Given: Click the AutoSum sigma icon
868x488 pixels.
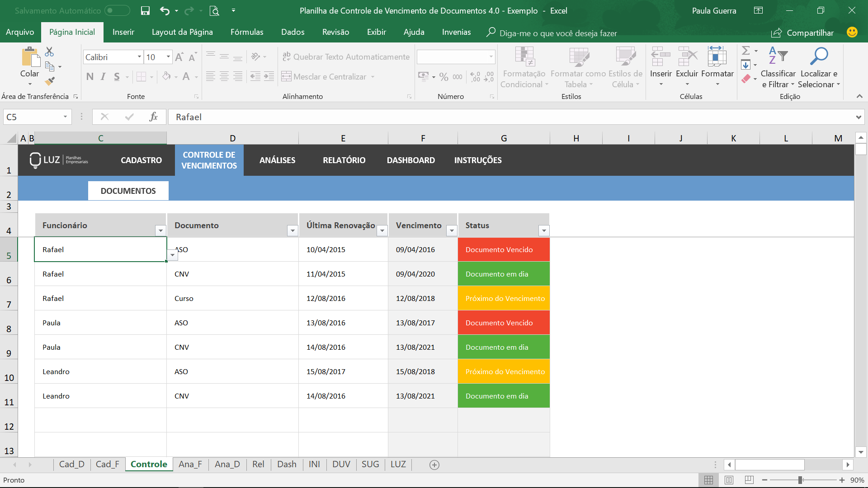Looking at the screenshot, I should tap(746, 51).
